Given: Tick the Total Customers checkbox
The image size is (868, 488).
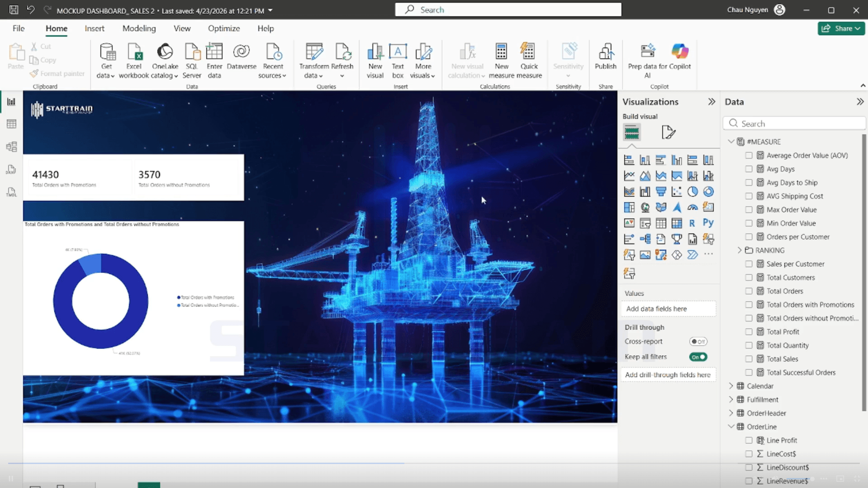Looking at the screenshot, I should tap(749, 277).
